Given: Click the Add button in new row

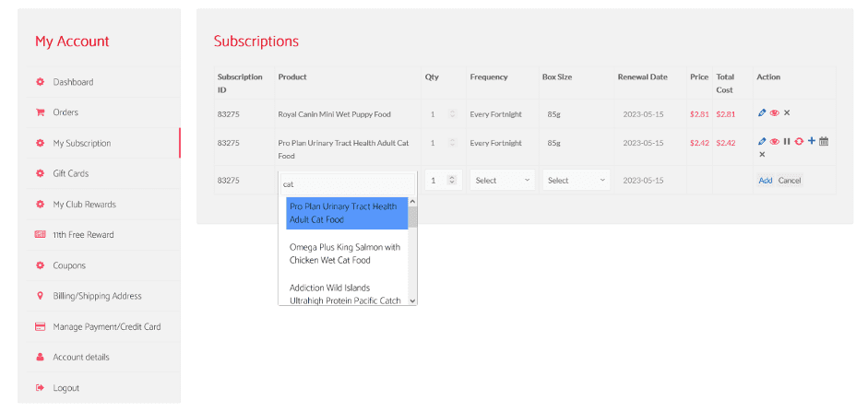Looking at the screenshot, I should click(766, 181).
